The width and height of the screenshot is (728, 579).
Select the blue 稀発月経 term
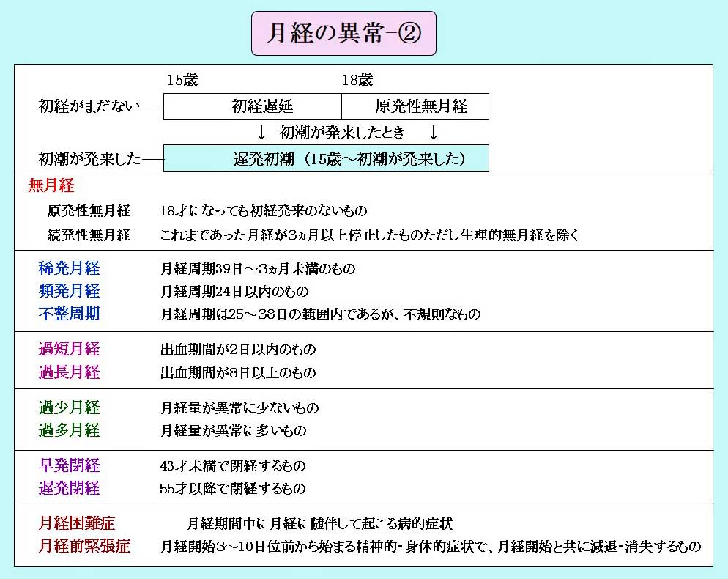(x=69, y=268)
